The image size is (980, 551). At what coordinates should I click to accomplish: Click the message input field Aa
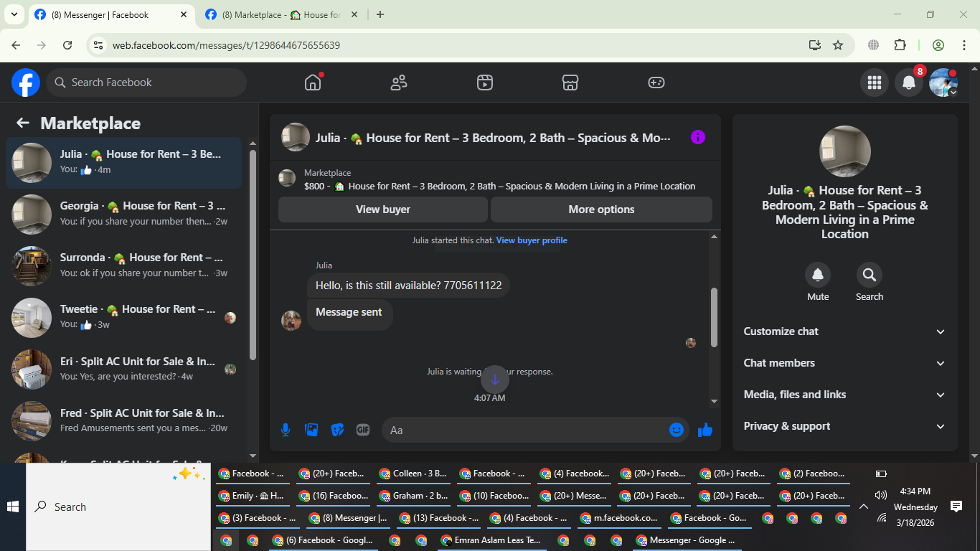(x=535, y=430)
